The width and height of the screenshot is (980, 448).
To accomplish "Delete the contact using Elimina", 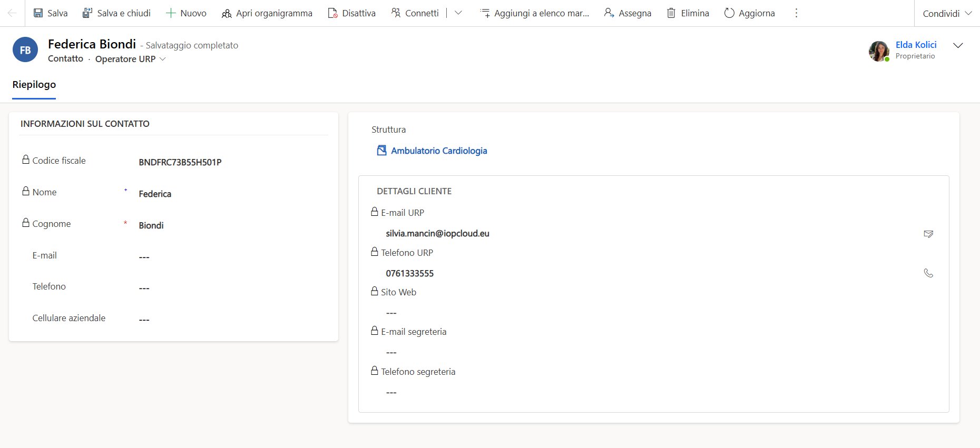I will (688, 13).
